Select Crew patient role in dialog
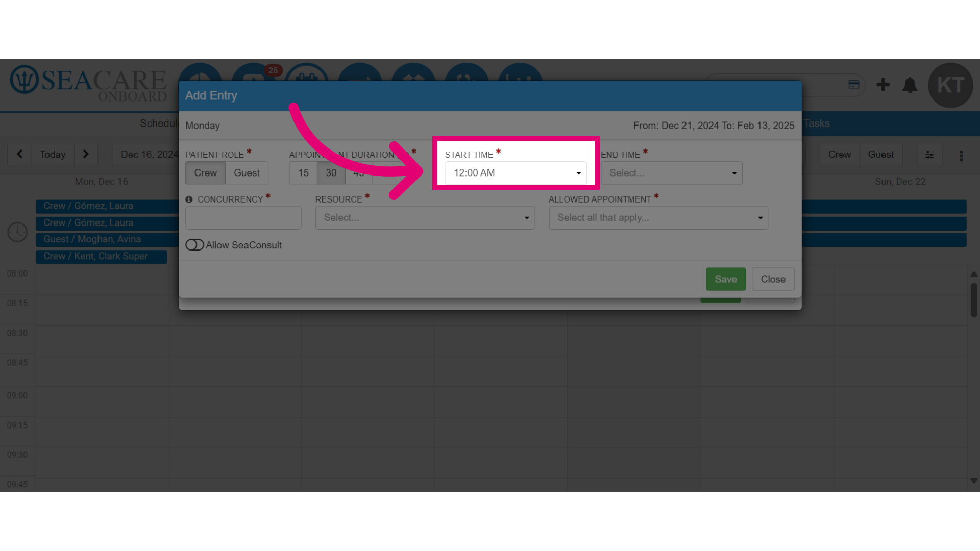The height and width of the screenshot is (551, 980). [x=205, y=173]
